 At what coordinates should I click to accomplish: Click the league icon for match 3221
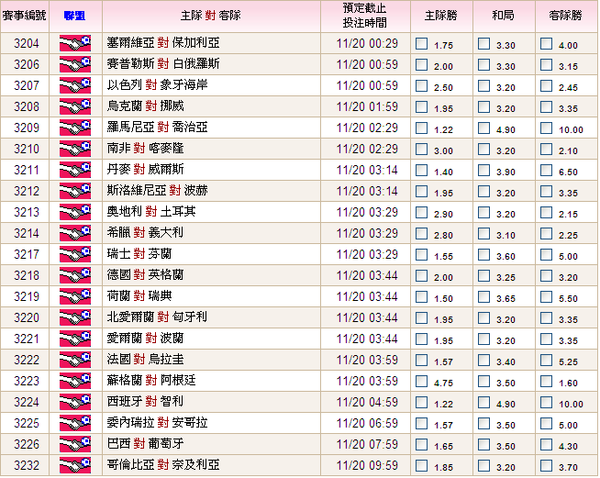75,339
